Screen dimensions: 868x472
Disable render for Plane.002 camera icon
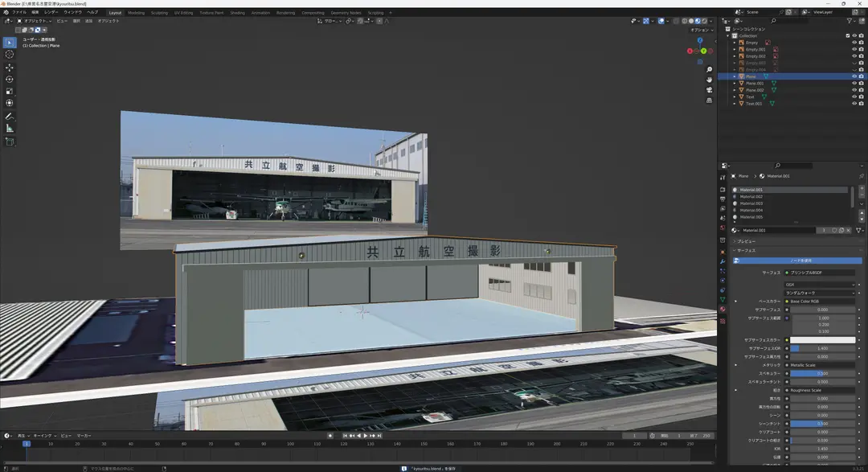(x=862, y=90)
